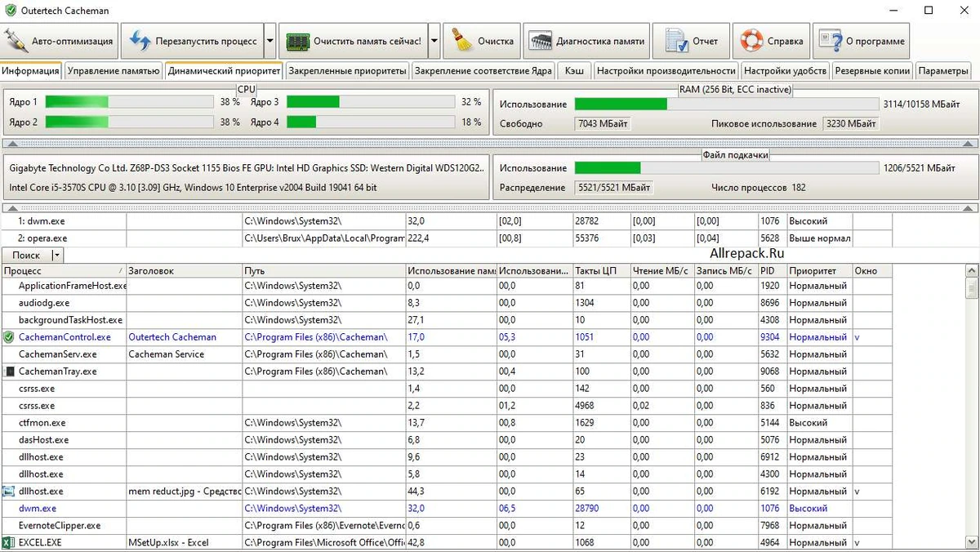
Task: Sort by the PID column header
Action: click(772, 270)
